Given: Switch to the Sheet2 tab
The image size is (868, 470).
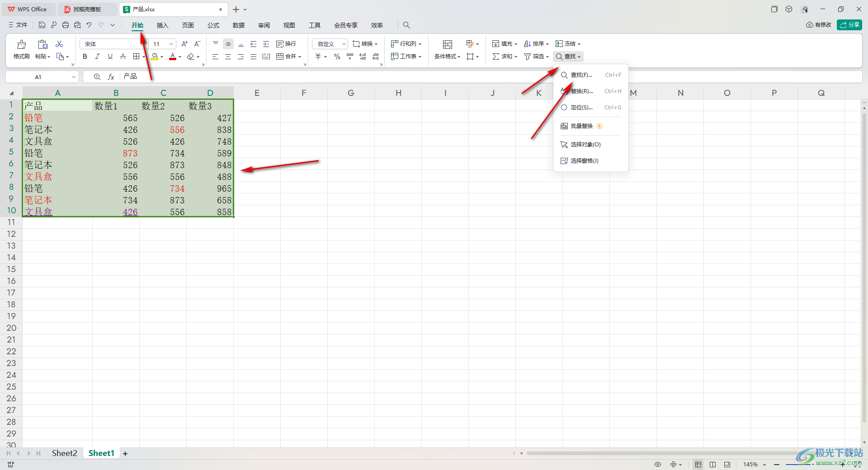Looking at the screenshot, I should click(x=64, y=453).
